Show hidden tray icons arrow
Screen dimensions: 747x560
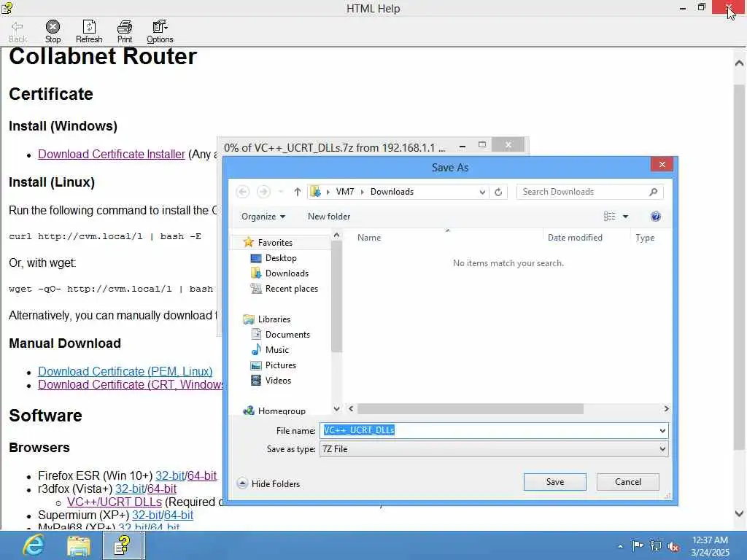(x=620, y=546)
